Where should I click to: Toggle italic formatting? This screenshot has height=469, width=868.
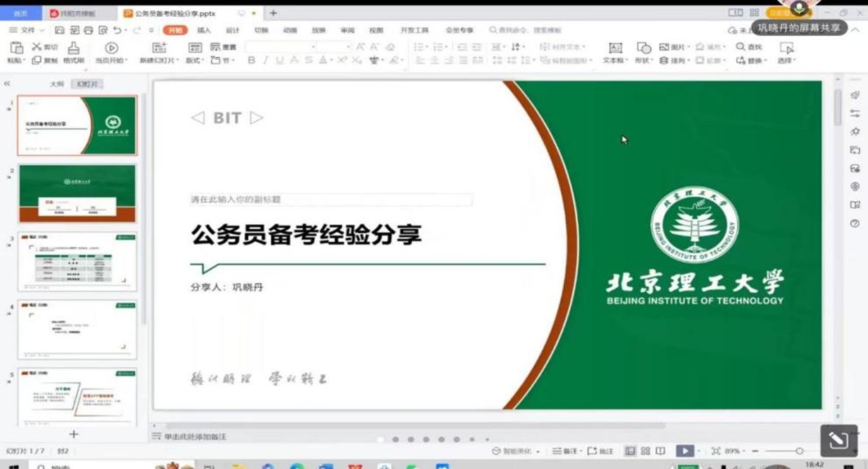click(x=265, y=60)
